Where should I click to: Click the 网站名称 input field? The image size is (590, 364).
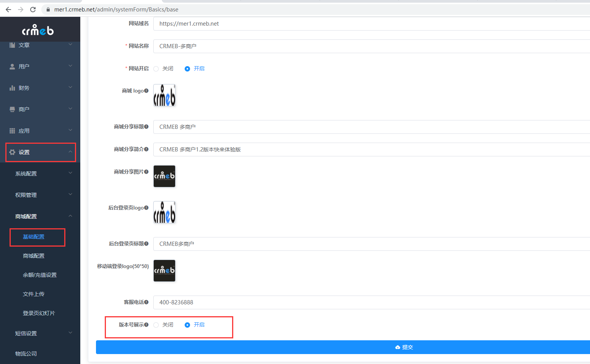(x=372, y=46)
